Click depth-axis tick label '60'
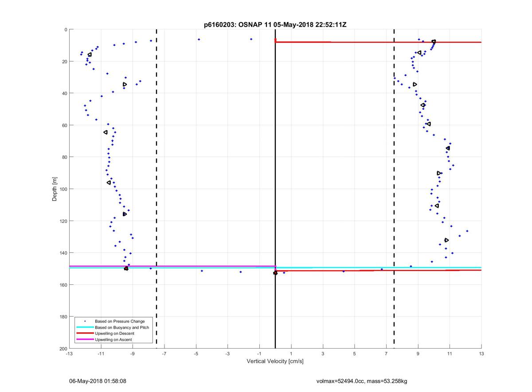This screenshot has width=532, height=392. (x=64, y=125)
